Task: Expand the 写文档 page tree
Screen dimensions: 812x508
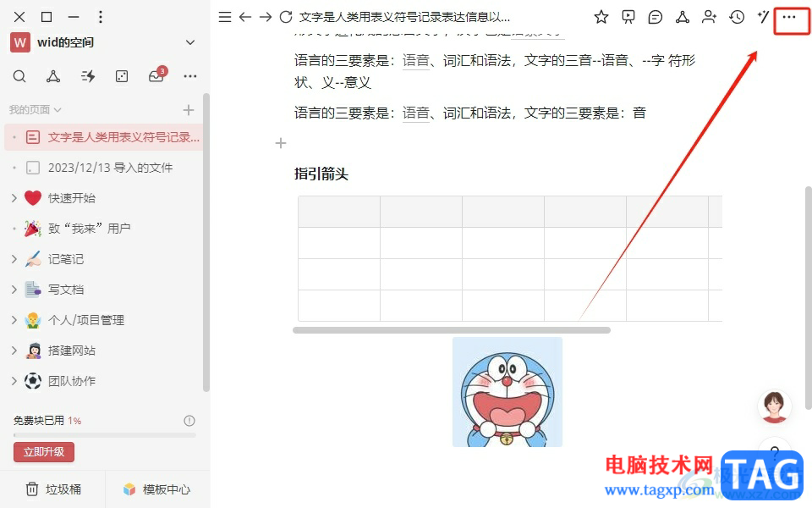Action: 14,290
